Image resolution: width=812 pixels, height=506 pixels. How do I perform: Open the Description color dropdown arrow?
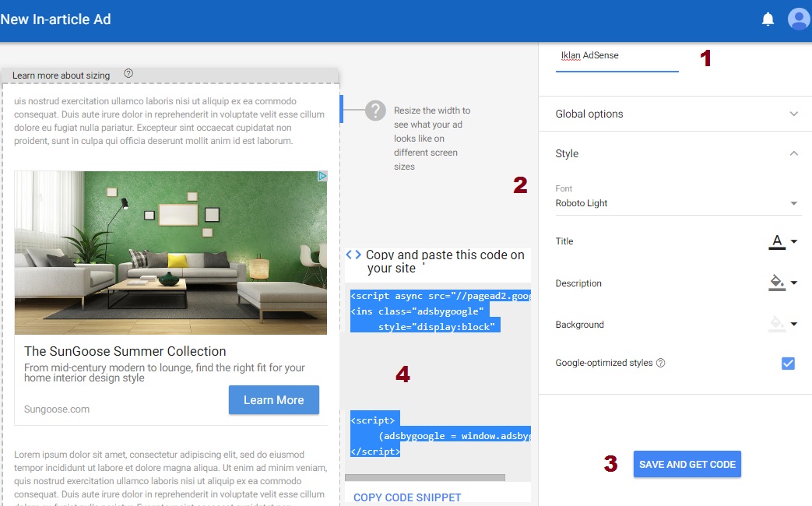click(x=794, y=283)
